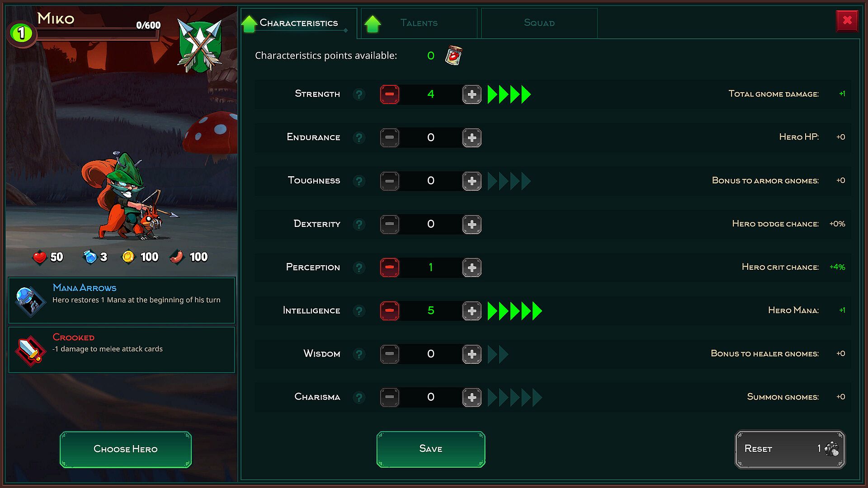This screenshot has height=488, width=868.
Task: Click the Mana Arrows ability icon
Action: click(30, 301)
